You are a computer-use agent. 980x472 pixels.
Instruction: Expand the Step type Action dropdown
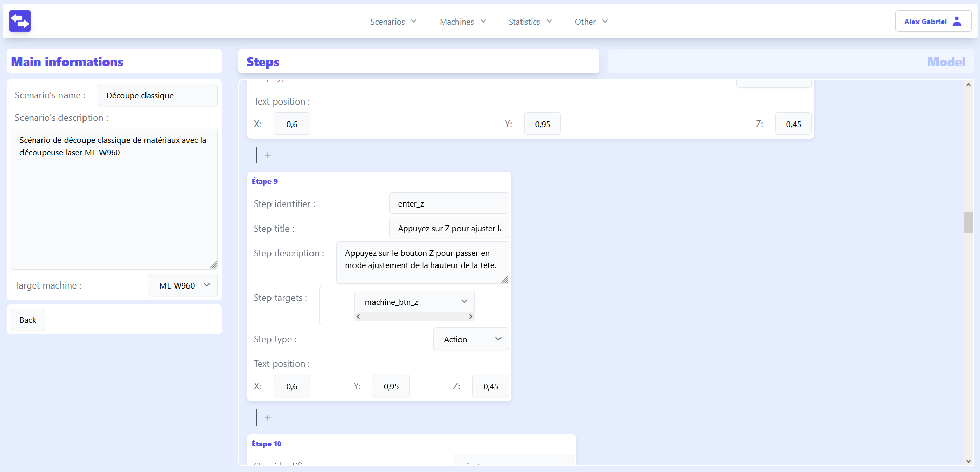pos(471,339)
